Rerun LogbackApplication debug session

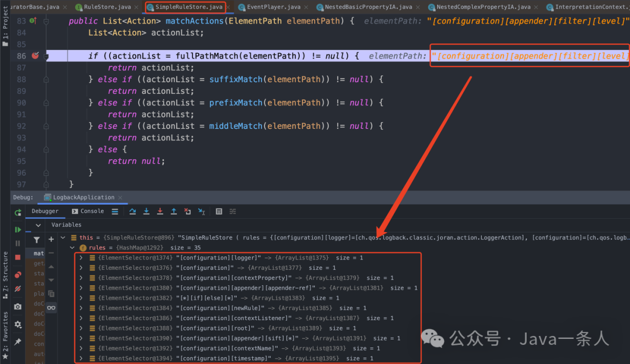(x=17, y=212)
